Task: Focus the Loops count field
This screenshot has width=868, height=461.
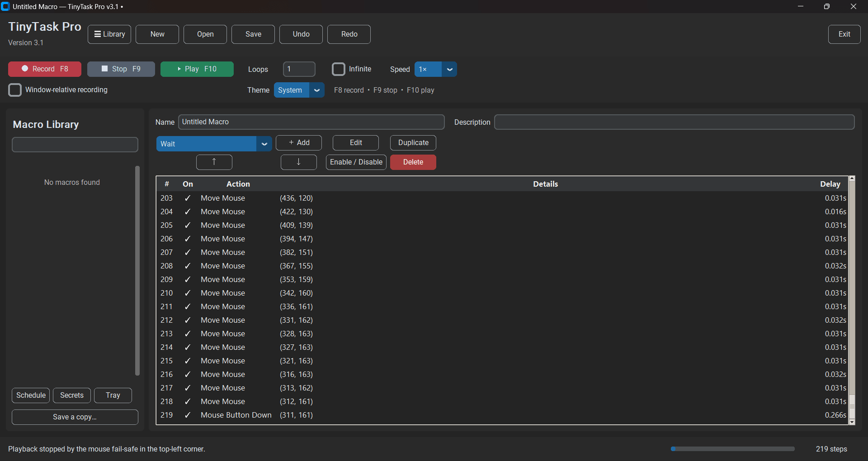Action: (299, 69)
